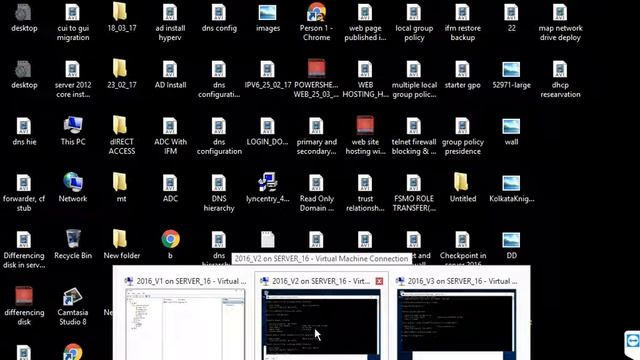
Task: Select 'Checkpoint in server 2016' file icon
Action: coord(462,240)
